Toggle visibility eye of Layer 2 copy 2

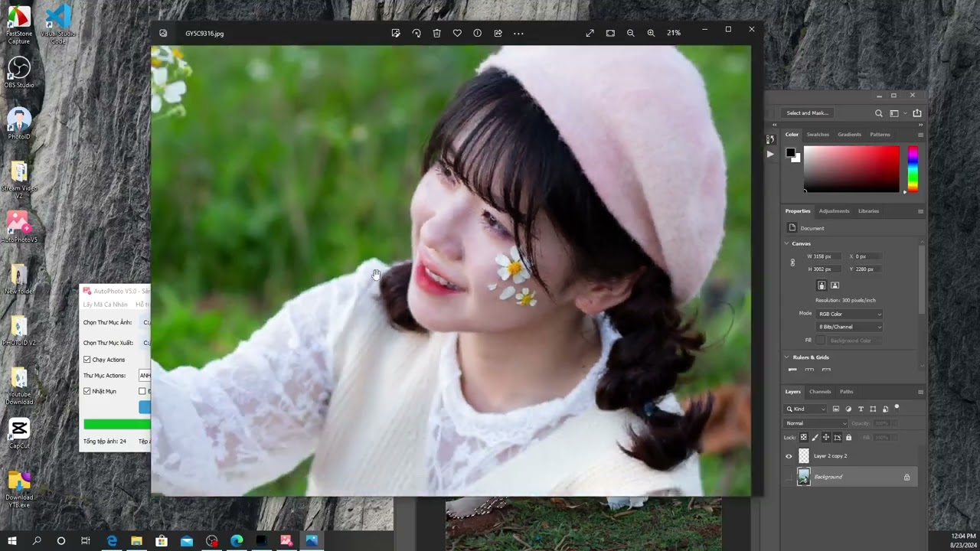pyautogui.click(x=789, y=456)
